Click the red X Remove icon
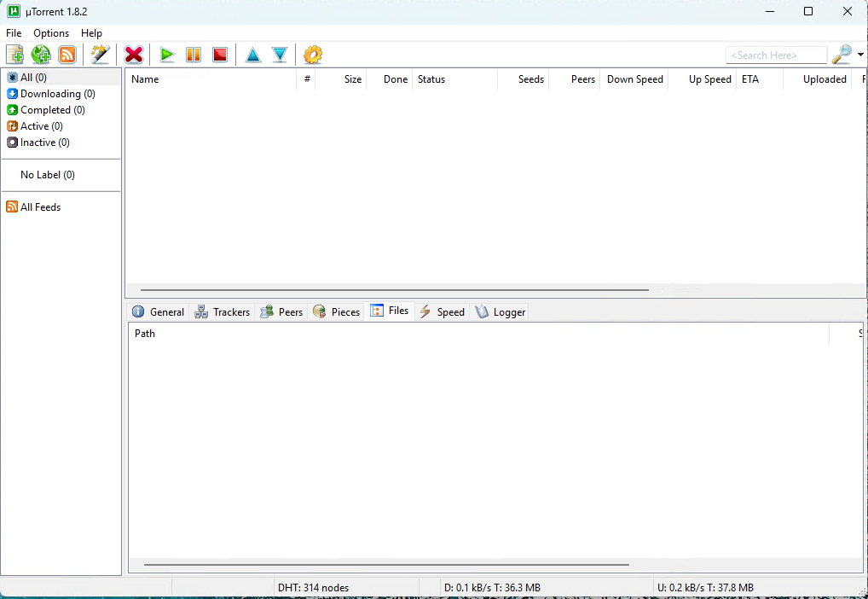The height and width of the screenshot is (599, 868). point(133,55)
